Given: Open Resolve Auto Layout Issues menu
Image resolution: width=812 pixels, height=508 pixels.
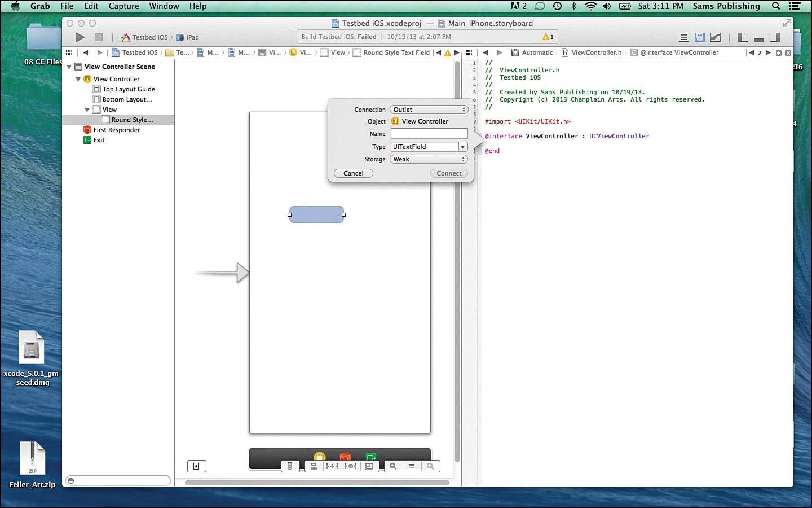Looking at the screenshot, I should (x=350, y=466).
